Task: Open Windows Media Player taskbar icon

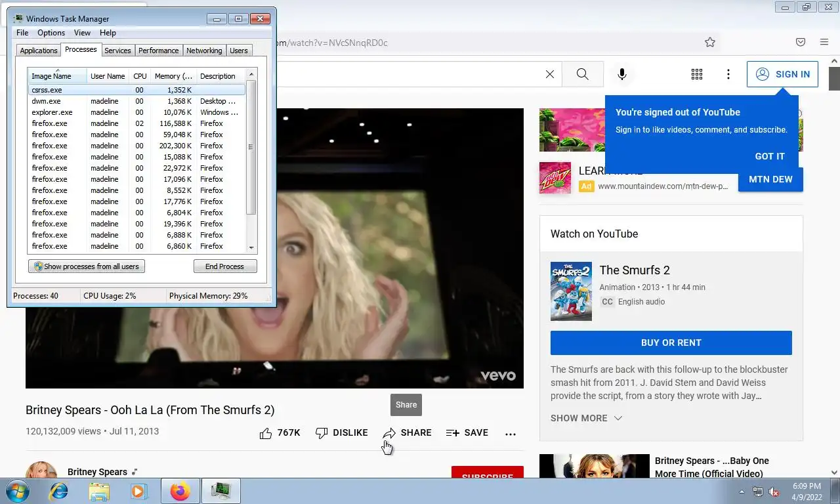Action: tap(139, 491)
